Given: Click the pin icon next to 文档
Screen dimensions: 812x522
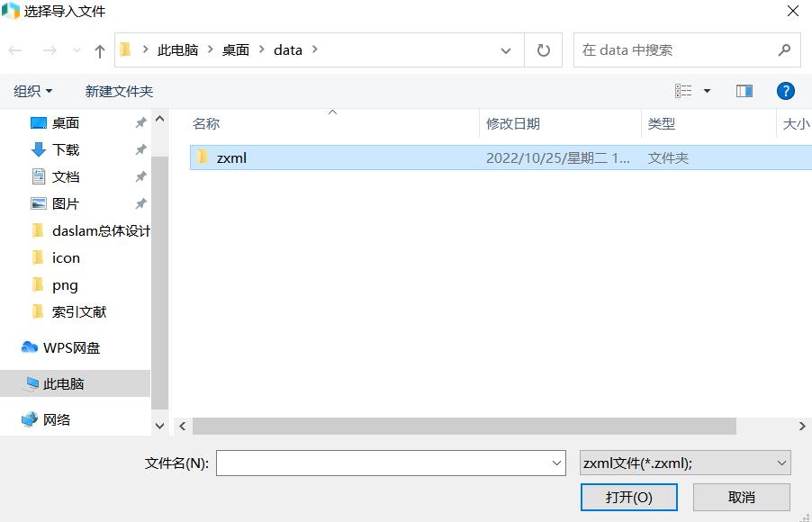Looking at the screenshot, I should 140,176.
